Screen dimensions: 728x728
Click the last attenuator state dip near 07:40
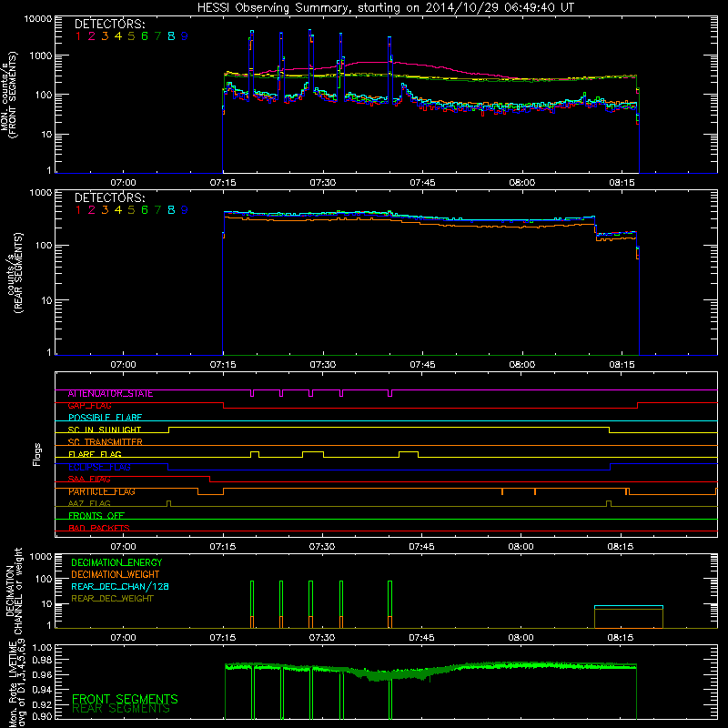tap(390, 393)
